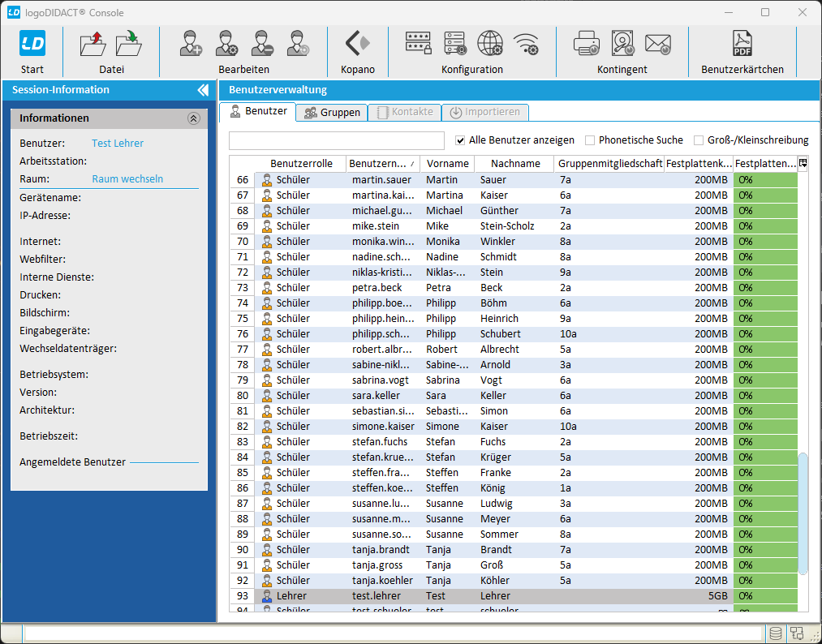822x644 pixels.
Task: Click the Festplattenk... quota column header
Action: (x=699, y=164)
